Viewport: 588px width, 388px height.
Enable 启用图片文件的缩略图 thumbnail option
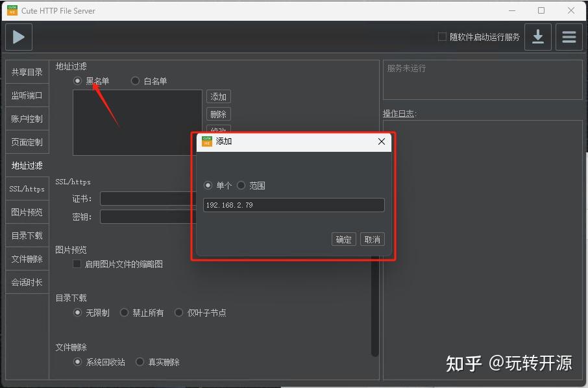click(x=76, y=263)
